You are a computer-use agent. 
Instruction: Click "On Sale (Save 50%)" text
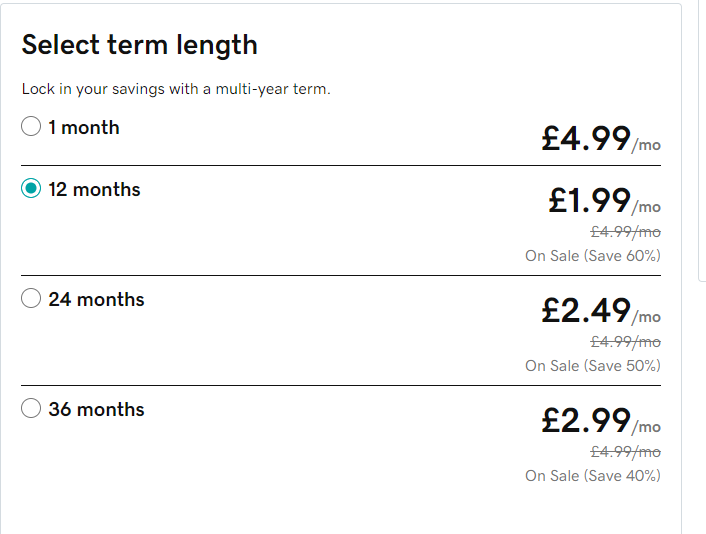[592, 365]
